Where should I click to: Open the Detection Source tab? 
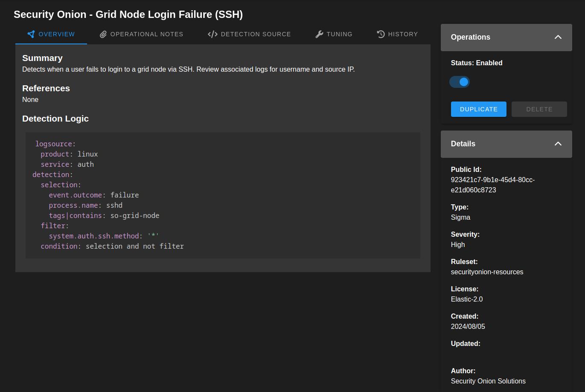(x=255, y=34)
